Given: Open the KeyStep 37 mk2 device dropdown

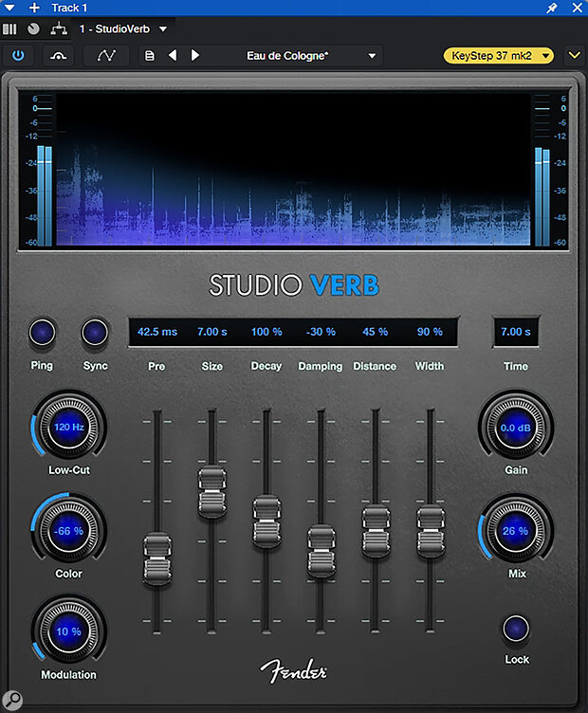Looking at the screenshot, I should pos(499,56).
